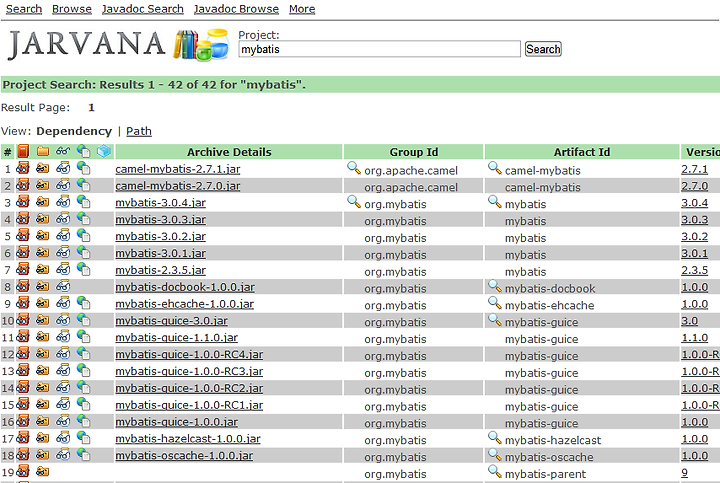The image size is (720, 483).
Task: Click the red book icon in table header
Action: click(23, 151)
